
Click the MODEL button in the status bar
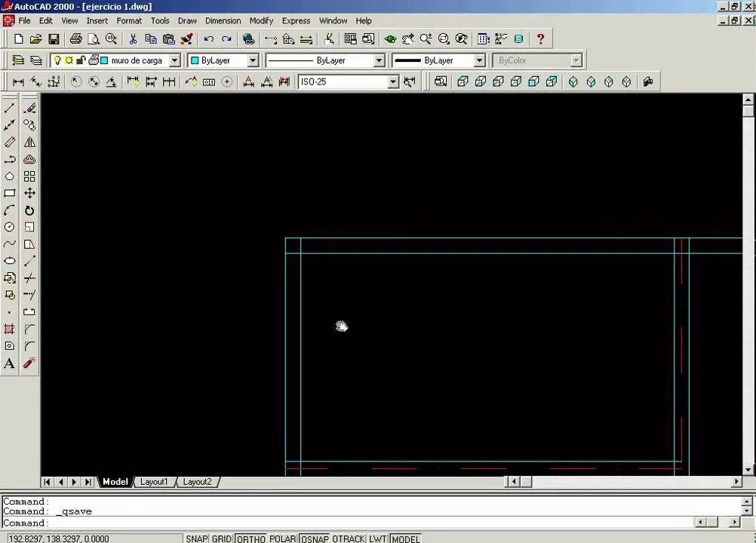pyautogui.click(x=405, y=538)
